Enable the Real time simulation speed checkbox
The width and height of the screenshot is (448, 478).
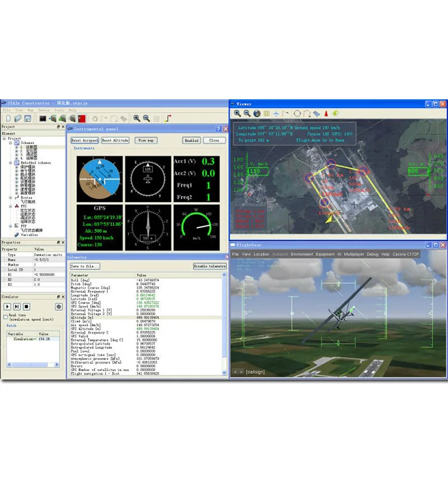(x=5, y=317)
